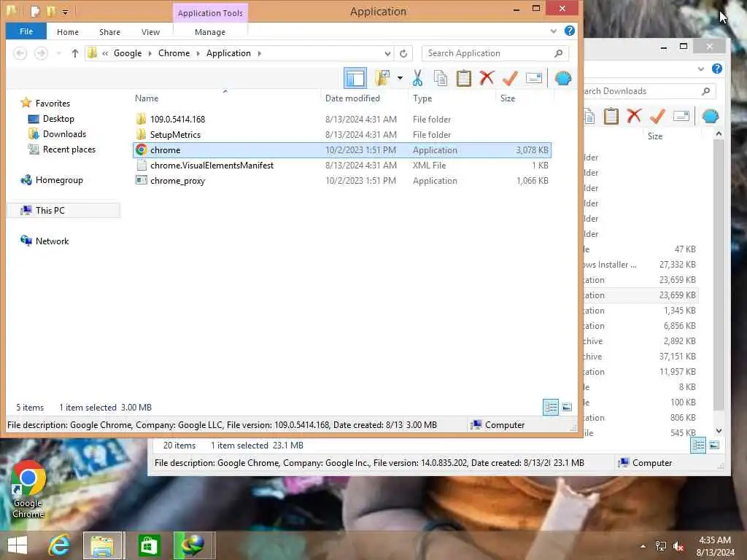Switch to details view in Downloads window
The height and width of the screenshot is (560, 747).
tap(698, 446)
